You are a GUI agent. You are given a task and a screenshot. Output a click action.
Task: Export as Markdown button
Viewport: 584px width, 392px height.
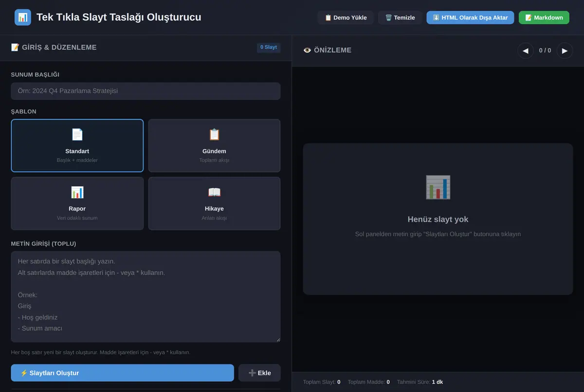544,18
